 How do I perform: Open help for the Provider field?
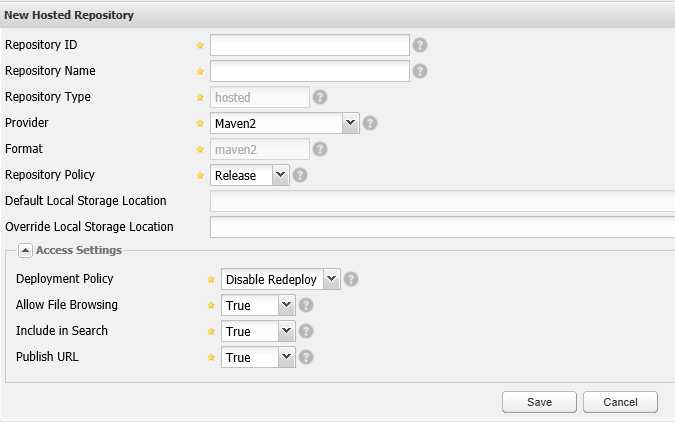(x=370, y=123)
